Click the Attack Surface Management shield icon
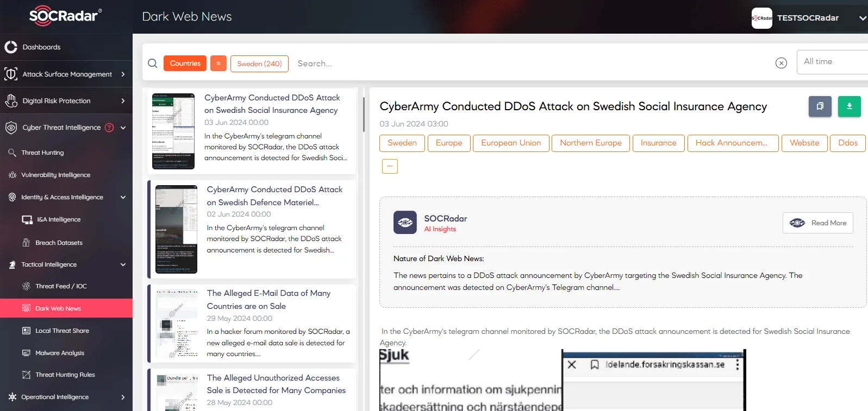This screenshot has height=411, width=868. [x=11, y=74]
